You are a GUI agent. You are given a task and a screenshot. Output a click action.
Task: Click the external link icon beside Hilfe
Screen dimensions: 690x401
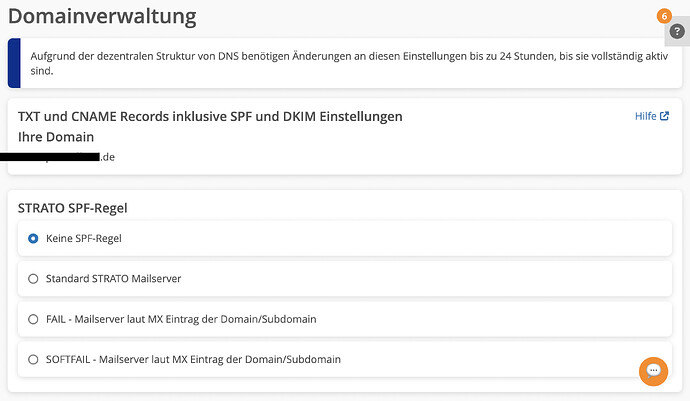tap(664, 116)
